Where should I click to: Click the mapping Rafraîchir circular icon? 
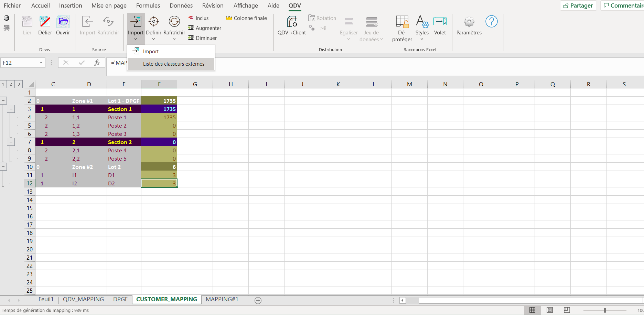[x=174, y=22]
